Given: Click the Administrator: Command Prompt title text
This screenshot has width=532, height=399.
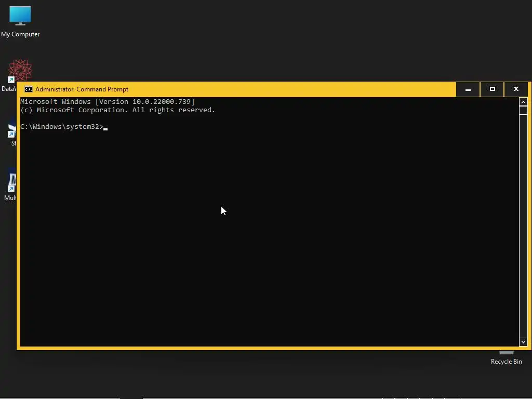Looking at the screenshot, I should 82,89.
